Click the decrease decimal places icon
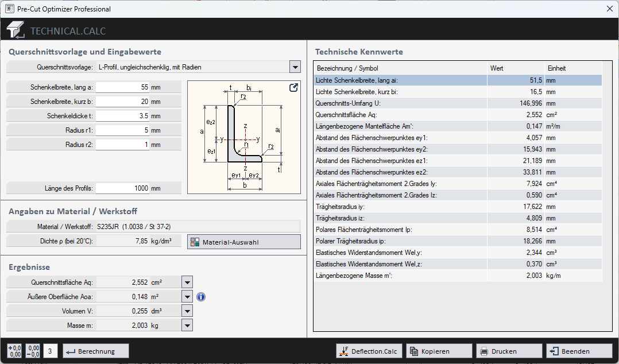 [33, 350]
